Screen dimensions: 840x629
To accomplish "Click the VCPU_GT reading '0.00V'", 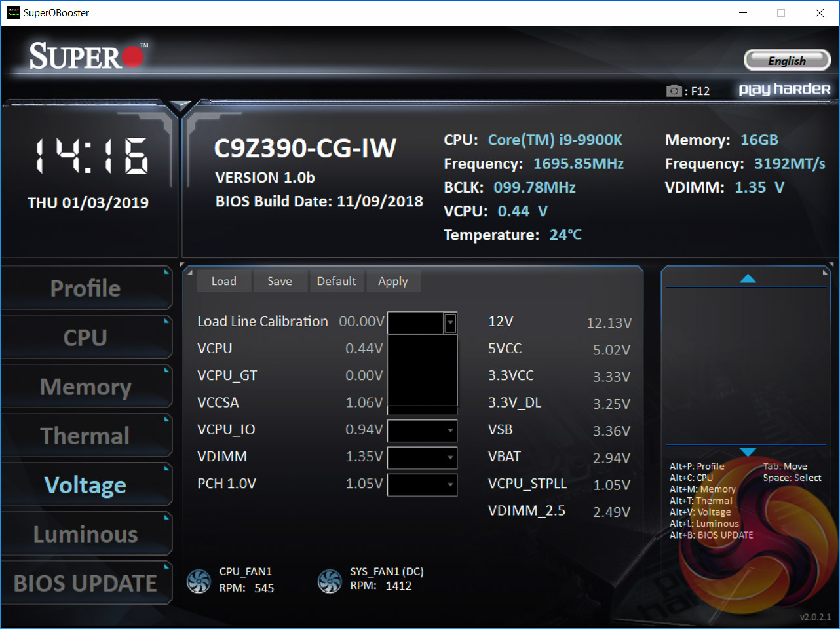I will [x=364, y=375].
